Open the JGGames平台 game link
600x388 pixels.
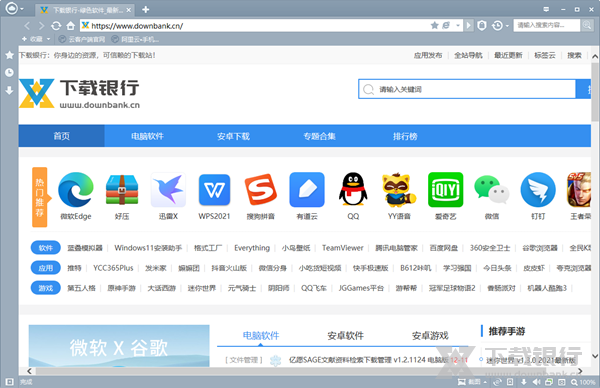click(x=361, y=288)
